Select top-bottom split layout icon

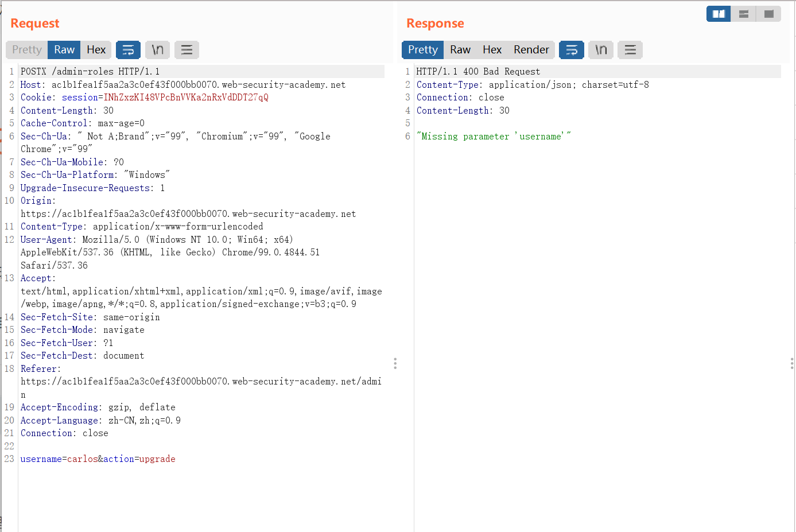coord(744,14)
